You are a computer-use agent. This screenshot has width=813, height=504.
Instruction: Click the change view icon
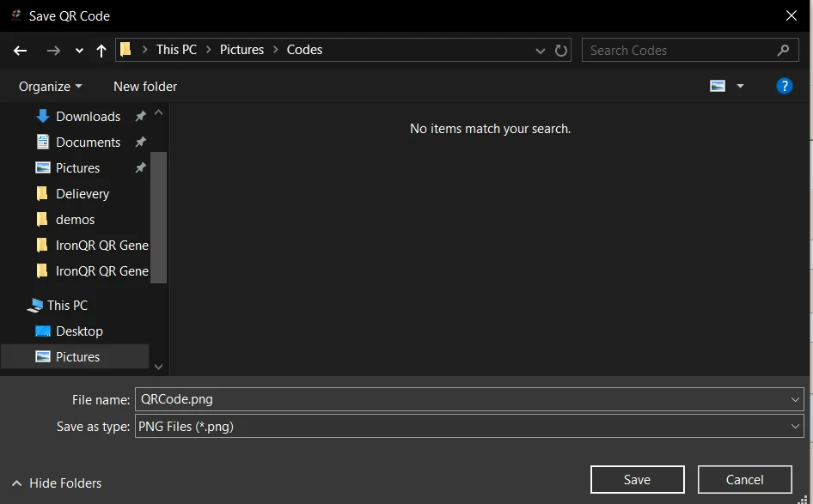pos(718,86)
